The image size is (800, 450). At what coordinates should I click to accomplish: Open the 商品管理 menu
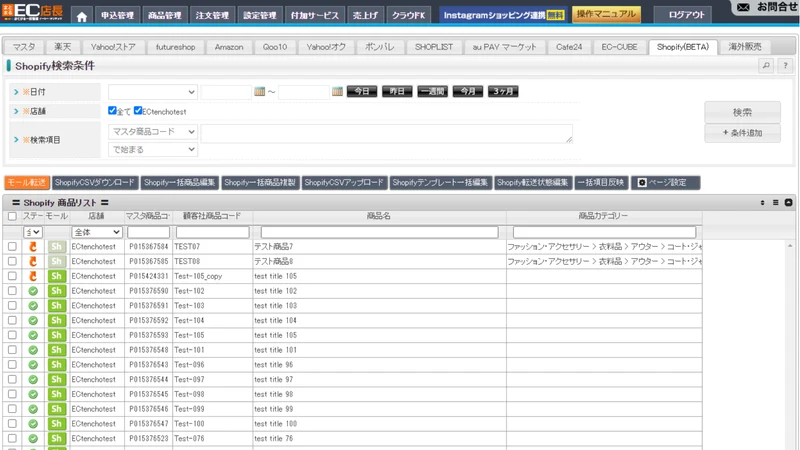coord(164,16)
